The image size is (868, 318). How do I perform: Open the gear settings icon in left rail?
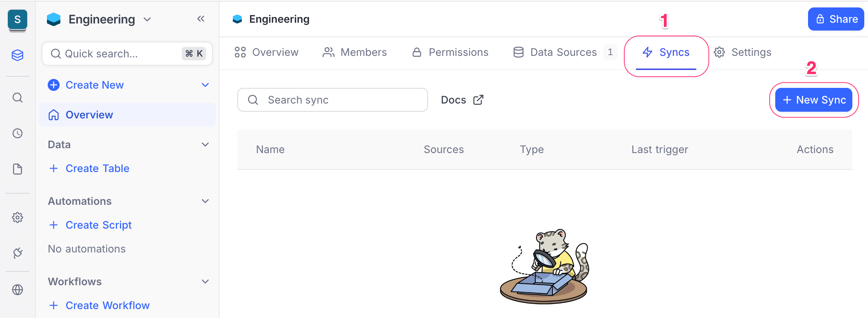(x=18, y=217)
